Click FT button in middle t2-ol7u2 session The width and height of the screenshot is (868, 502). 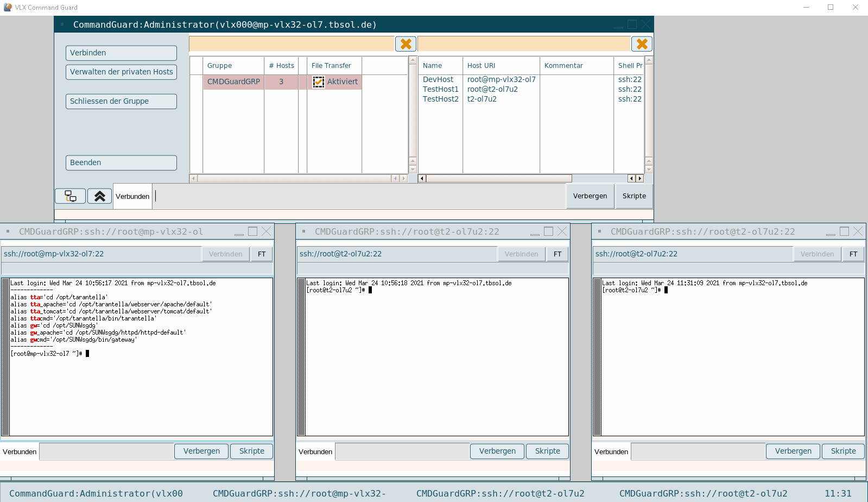pyautogui.click(x=557, y=254)
